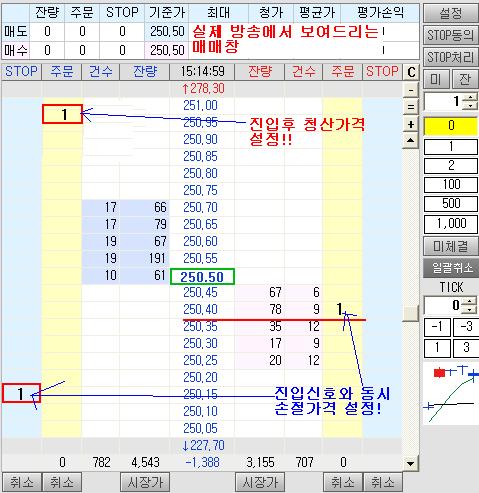Screen dimensions: 479x493
Task: Click the -3 tick offset button
Action: (x=466, y=327)
